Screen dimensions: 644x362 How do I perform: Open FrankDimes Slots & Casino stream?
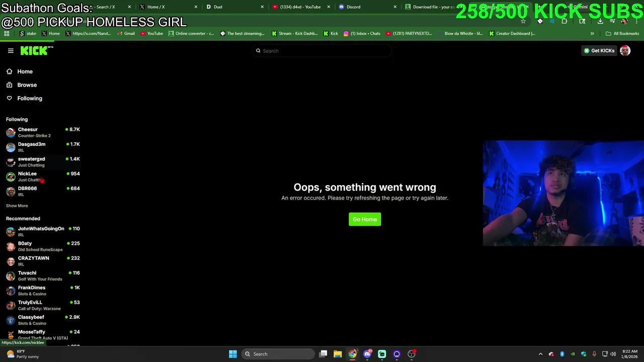click(43, 291)
